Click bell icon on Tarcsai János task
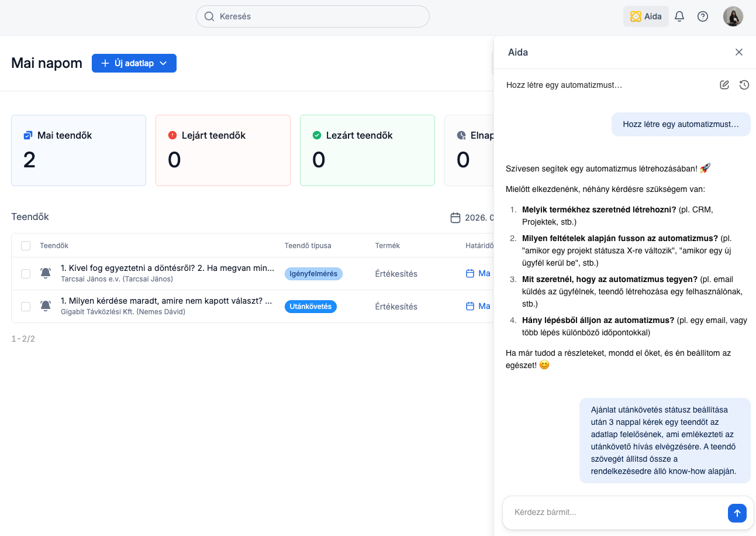This screenshot has height=536, width=756. click(x=46, y=273)
